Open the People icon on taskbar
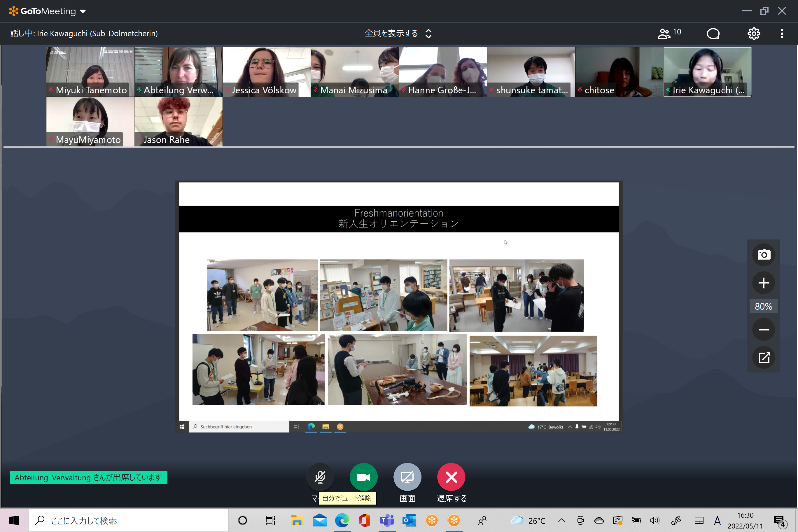The width and height of the screenshot is (798, 532). coord(482,520)
